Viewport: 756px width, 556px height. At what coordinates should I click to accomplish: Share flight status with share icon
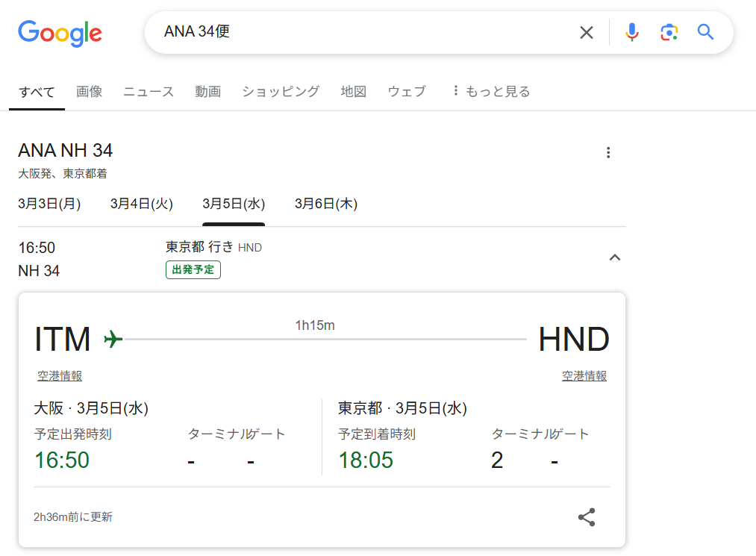tap(587, 517)
